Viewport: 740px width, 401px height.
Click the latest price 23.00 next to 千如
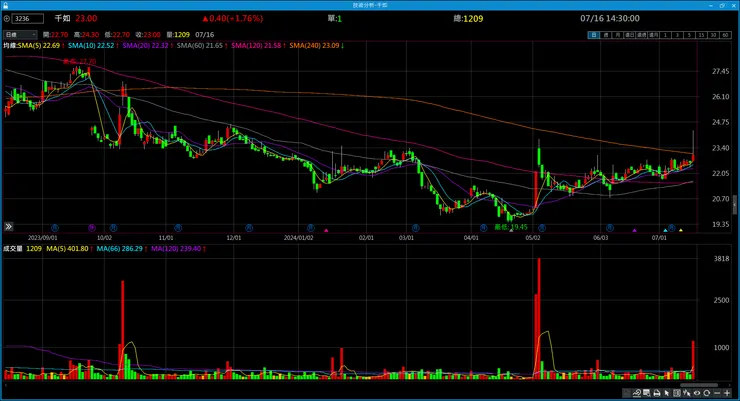click(x=86, y=18)
